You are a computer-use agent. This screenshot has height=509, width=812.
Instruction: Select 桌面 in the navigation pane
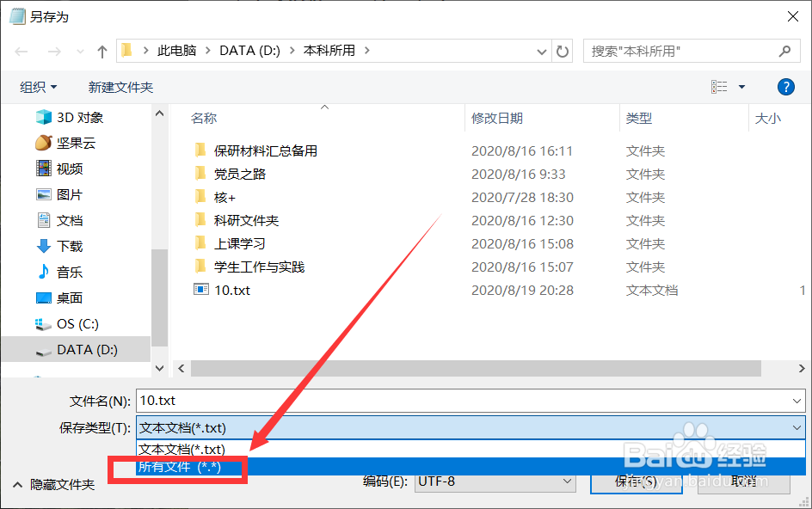(x=69, y=297)
